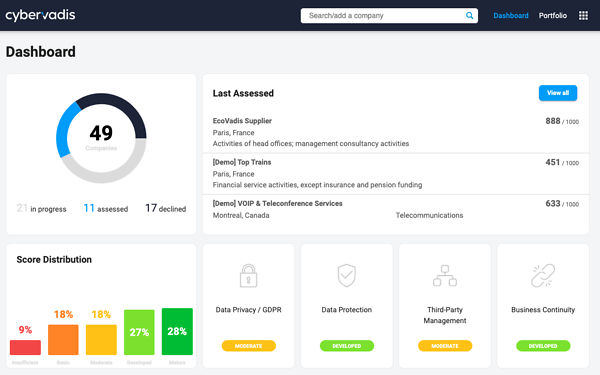The image size is (600, 375).
Task: Click the Data Privacy padlock icon
Action: click(x=248, y=276)
